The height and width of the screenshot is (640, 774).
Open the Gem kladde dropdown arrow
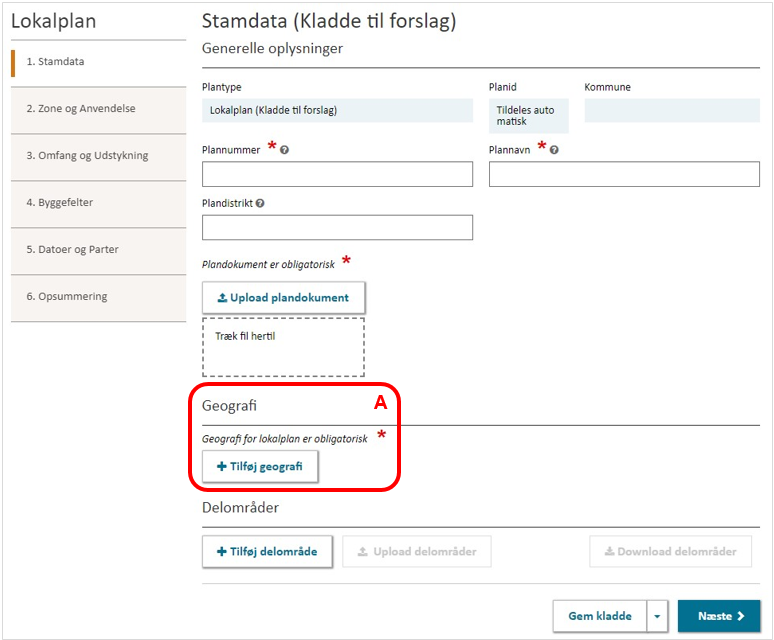[x=657, y=617]
